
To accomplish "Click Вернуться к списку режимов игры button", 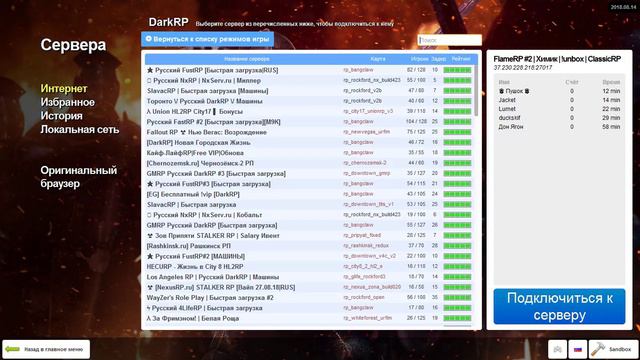I will 207,39.
